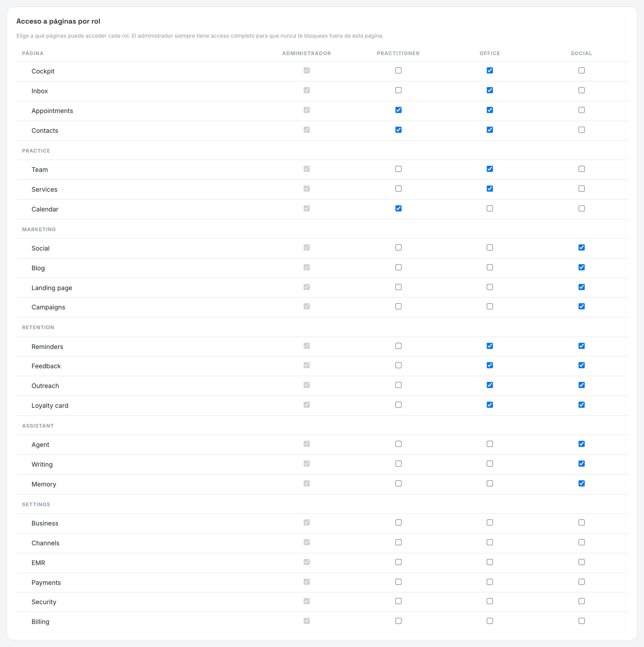
Task: Enable EMR settings for Practitioner role
Action: tap(398, 562)
